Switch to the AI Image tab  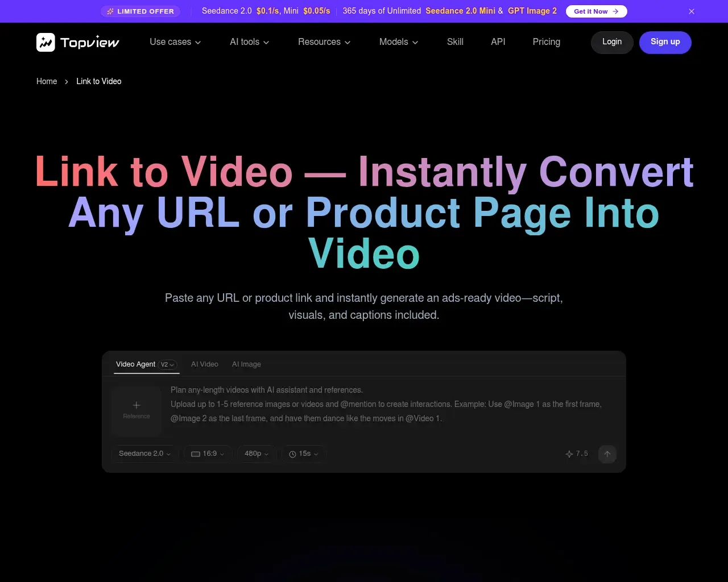pyautogui.click(x=246, y=364)
